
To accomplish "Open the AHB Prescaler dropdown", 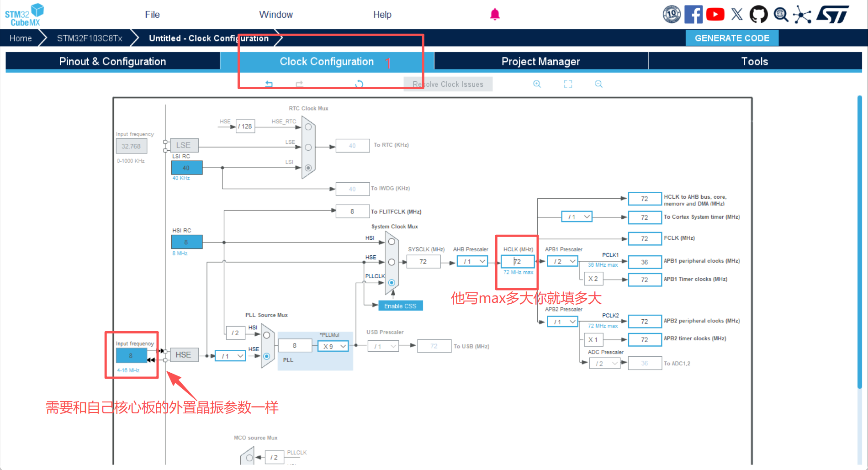I will 472,262.
